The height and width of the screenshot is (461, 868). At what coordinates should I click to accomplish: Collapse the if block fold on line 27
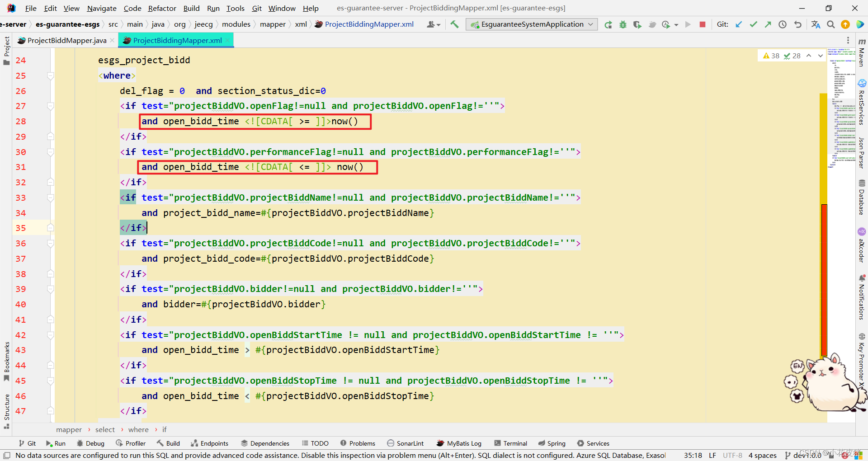tap(51, 106)
